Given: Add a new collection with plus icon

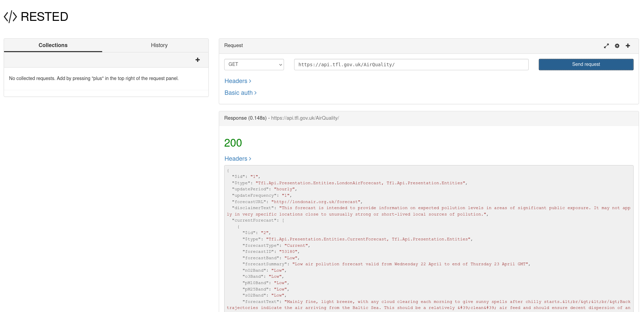Looking at the screenshot, I should pos(198,60).
